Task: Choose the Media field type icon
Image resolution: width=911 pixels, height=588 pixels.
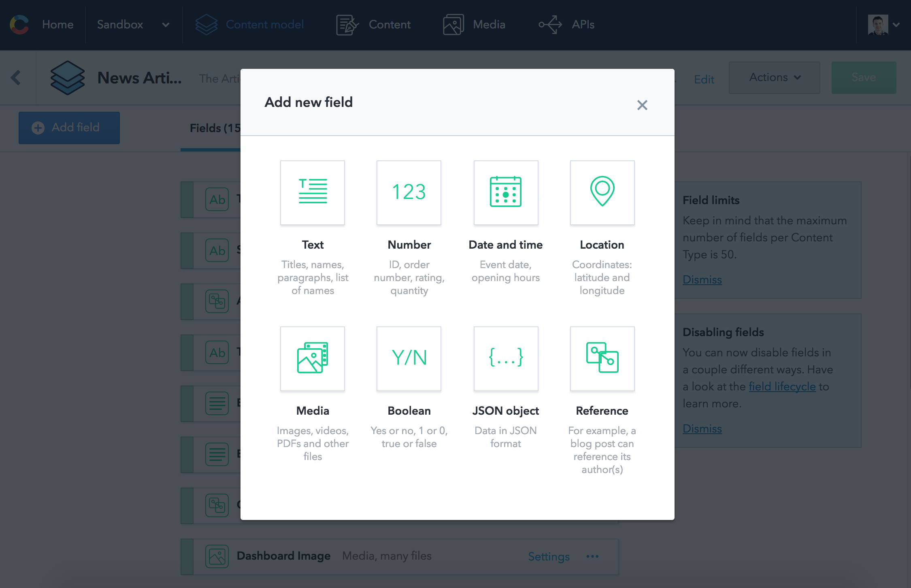Action: coord(312,358)
